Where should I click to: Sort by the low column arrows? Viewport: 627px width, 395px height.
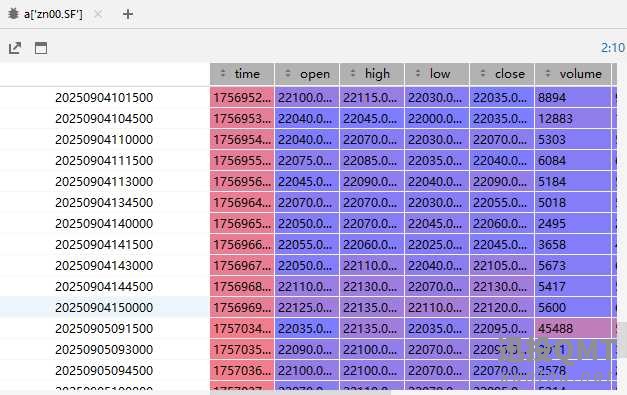[x=418, y=74]
